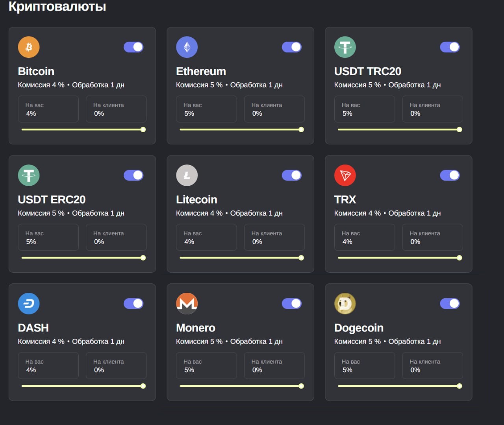This screenshot has height=425, width=504.
Task: Click the Litecoin commission slider handle
Action: pyautogui.click(x=301, y=258)
